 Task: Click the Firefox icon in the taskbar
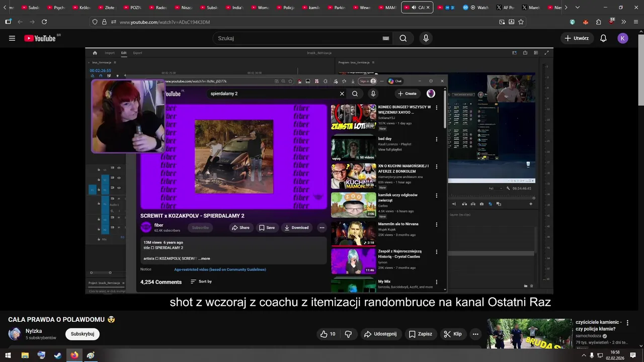click(x=74, y=355)
